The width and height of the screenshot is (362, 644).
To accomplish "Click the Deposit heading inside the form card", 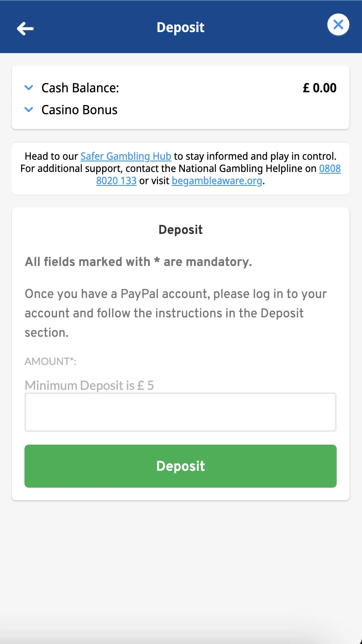I will coord(181,230).
